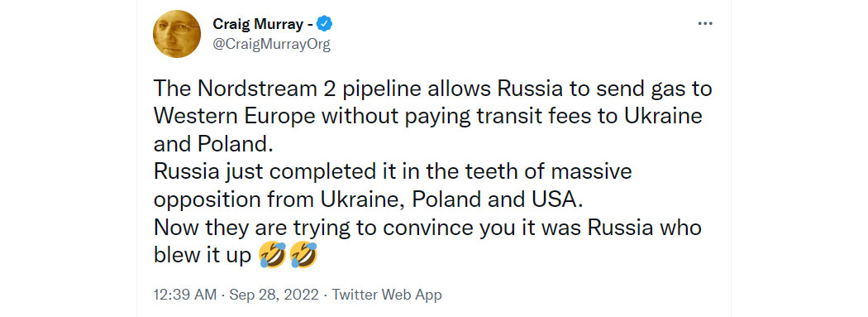Select the 'and Poland.' line
This screenshot has height=317, width=868.
[213, 144]
